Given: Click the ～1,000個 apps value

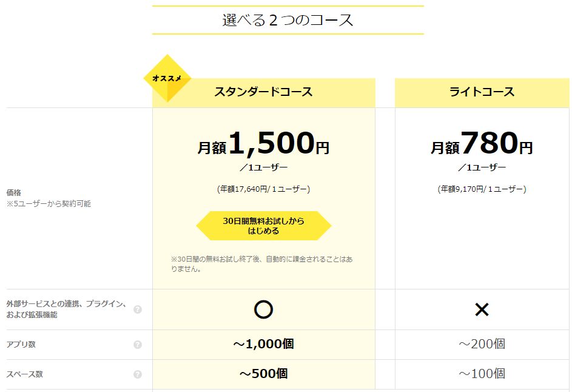Looking at the screenshot, I should coord(263,344).
